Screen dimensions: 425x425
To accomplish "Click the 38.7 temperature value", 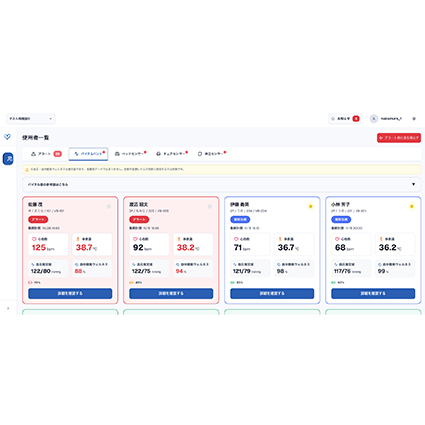I will click(84, 247).
